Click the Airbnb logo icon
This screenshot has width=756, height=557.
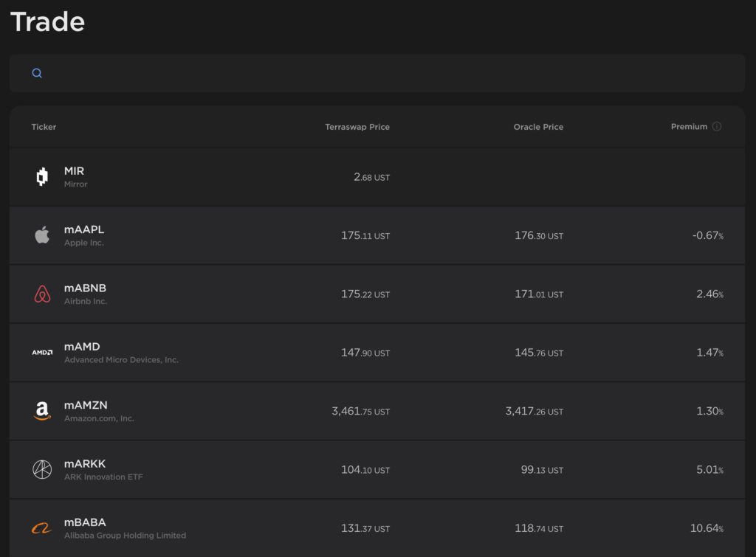point(42,294)
